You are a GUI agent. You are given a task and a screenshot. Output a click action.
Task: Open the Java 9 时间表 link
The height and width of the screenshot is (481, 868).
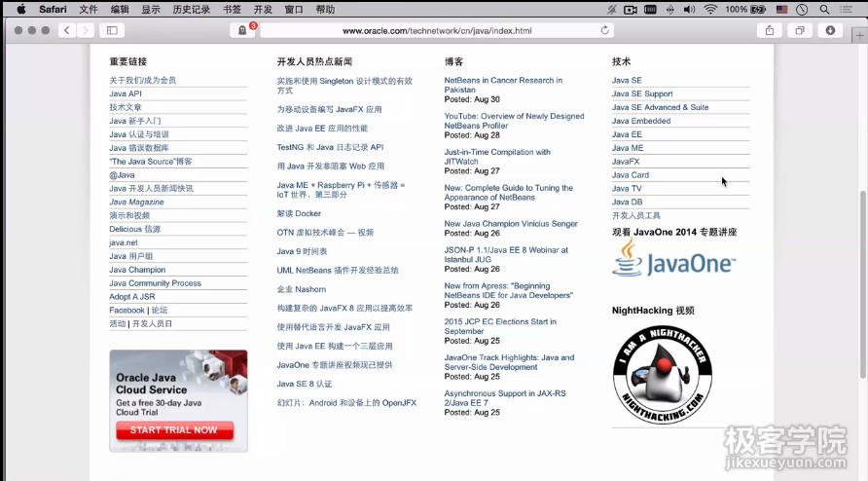pyautogui.click(x=302, y=251)
